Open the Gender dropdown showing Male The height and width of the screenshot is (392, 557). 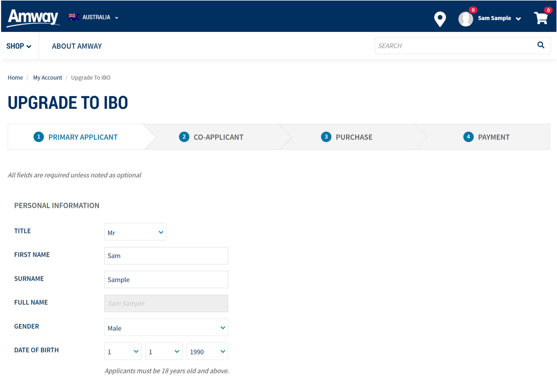click(x=166, y=327)
